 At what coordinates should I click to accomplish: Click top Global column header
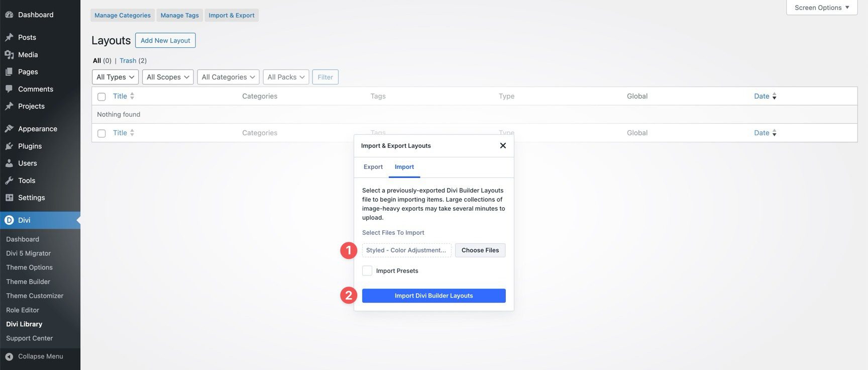(637, 96)
